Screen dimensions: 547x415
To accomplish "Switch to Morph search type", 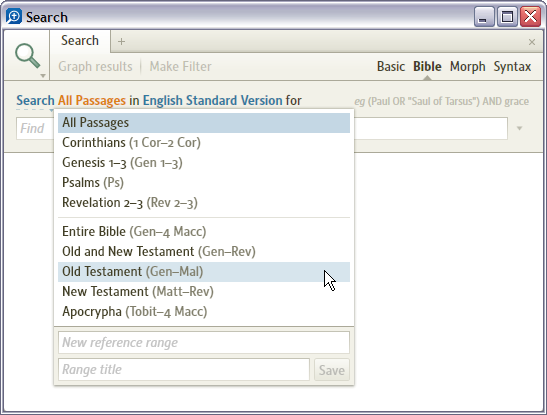I will pyautogui.click(x=467, y=66).
